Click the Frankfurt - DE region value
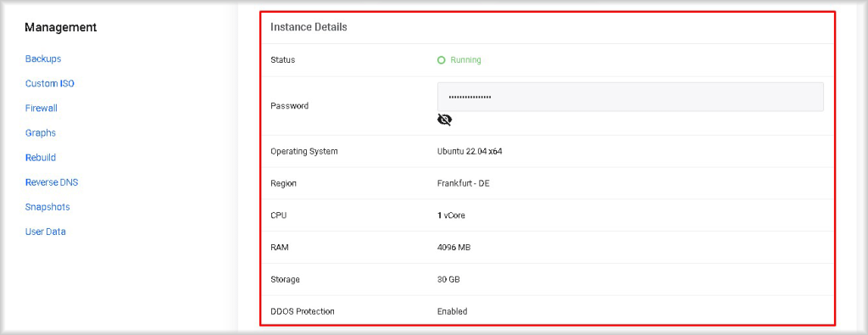Image resolution: width=868 pixels, height=335 pixels. tap(463, 183)
